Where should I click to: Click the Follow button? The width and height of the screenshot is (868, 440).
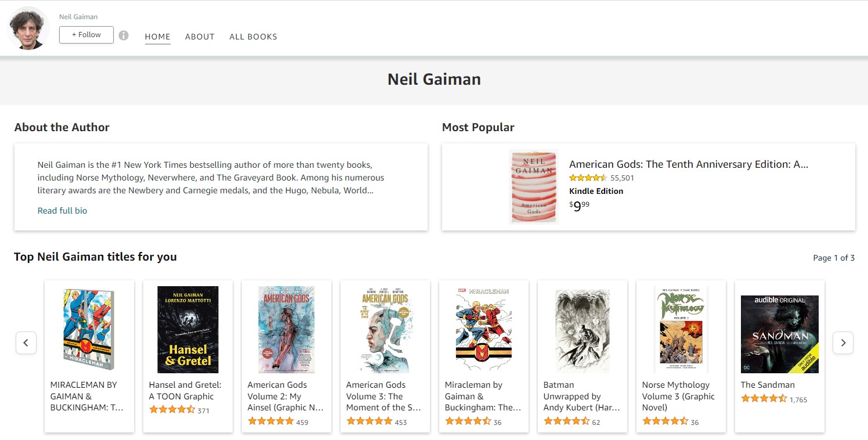86,35
